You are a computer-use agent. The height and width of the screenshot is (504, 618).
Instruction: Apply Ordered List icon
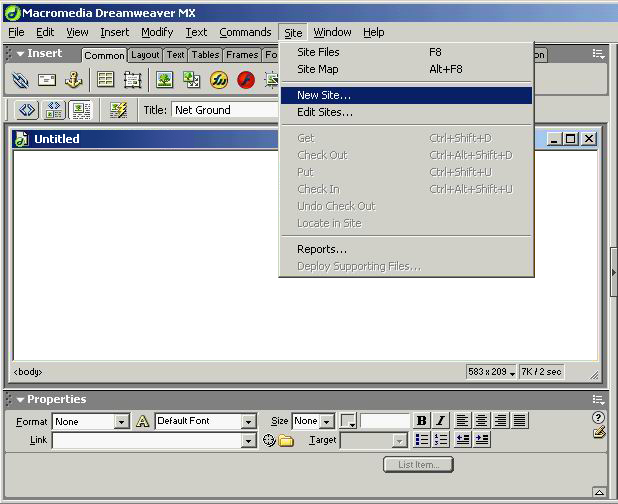(x=441, y=439)
